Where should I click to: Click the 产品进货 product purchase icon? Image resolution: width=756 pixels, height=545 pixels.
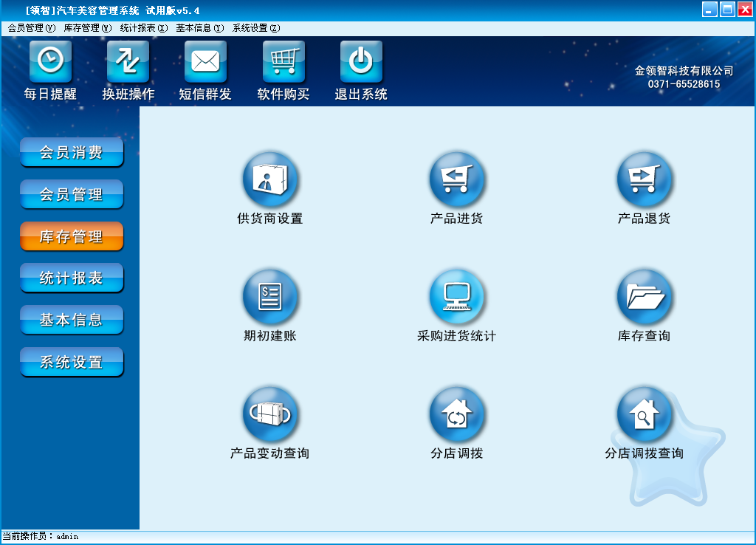pyautogui.click(x=457, y=179)
